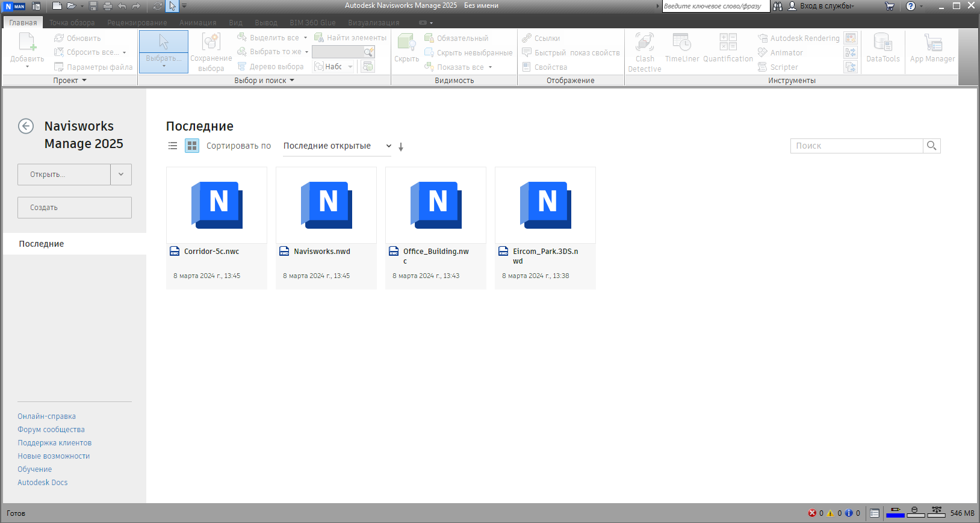Click the Autodesk Rendering tool

click(798, 38)
